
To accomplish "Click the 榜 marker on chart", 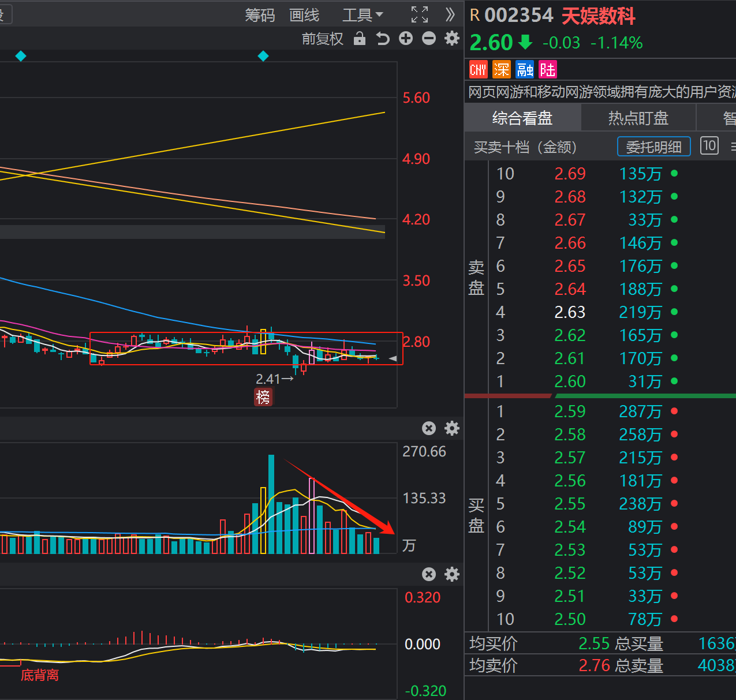I will click(x=263, y=397).
